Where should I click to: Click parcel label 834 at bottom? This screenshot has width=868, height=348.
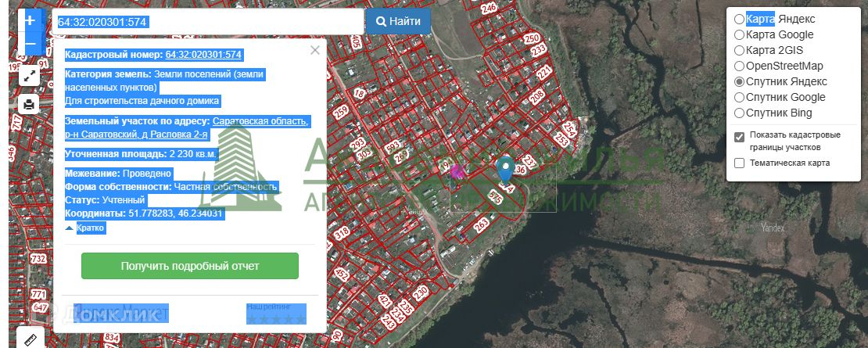pos(112,338)
